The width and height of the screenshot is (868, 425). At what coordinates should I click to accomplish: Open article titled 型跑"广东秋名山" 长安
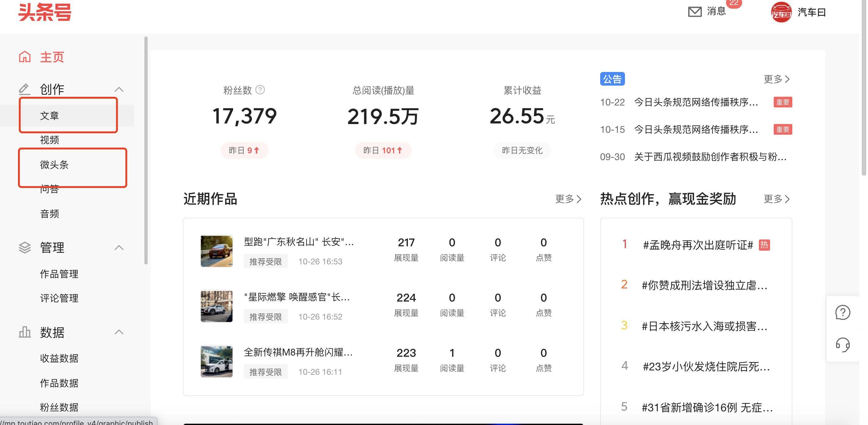(x=299, y=242)
